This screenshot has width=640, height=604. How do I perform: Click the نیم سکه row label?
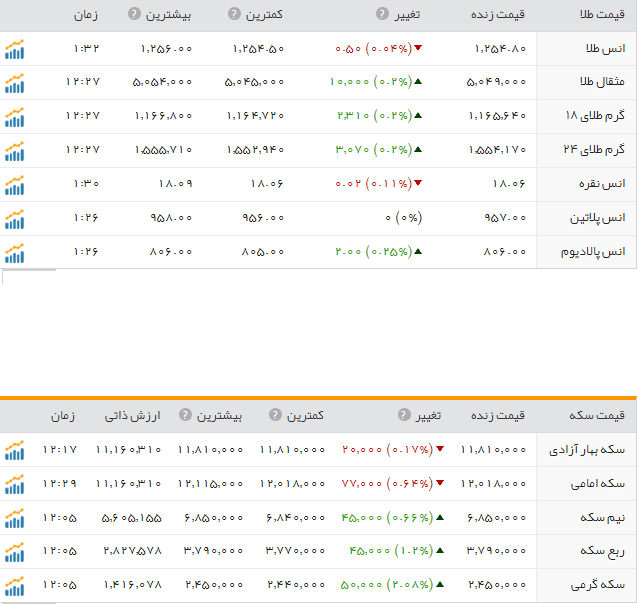tap(602, 517)
